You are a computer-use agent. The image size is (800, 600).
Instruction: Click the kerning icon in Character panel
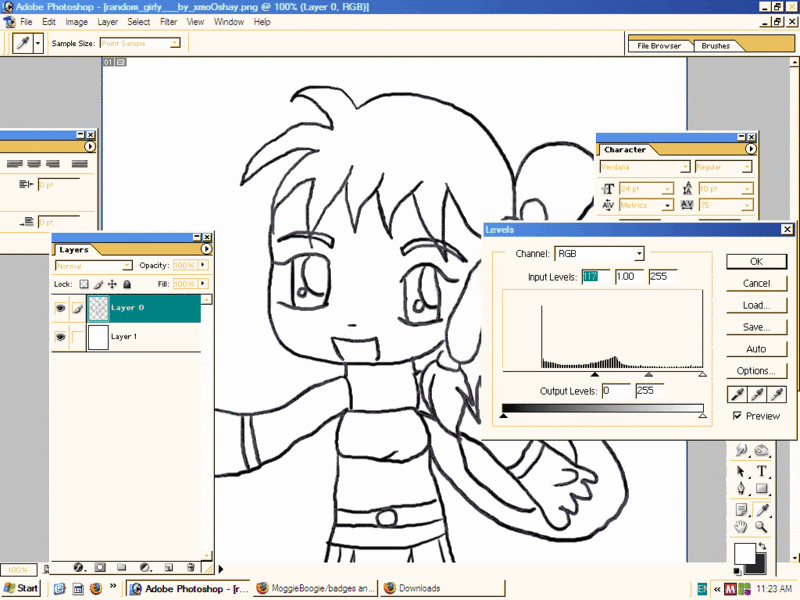[608, 205]
